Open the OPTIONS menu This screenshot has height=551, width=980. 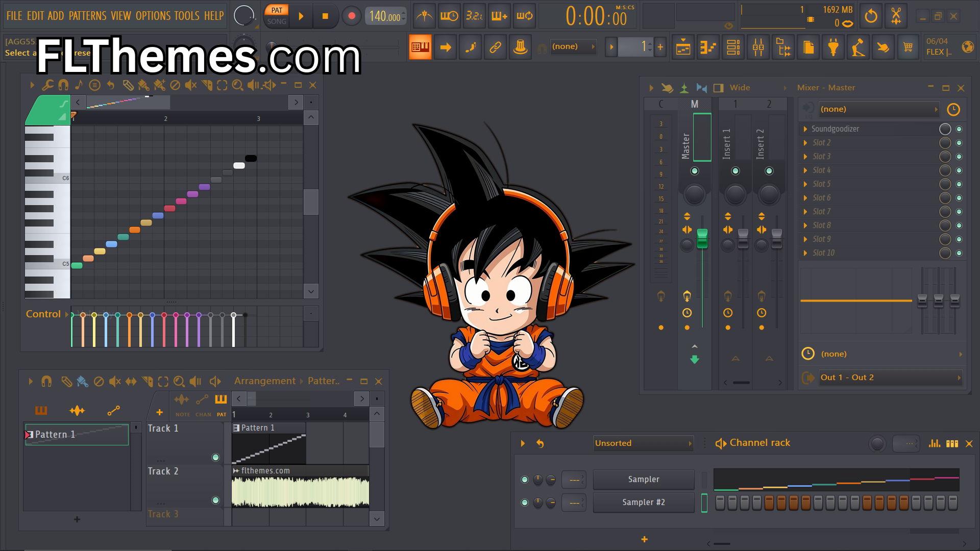tap(153, 16)
